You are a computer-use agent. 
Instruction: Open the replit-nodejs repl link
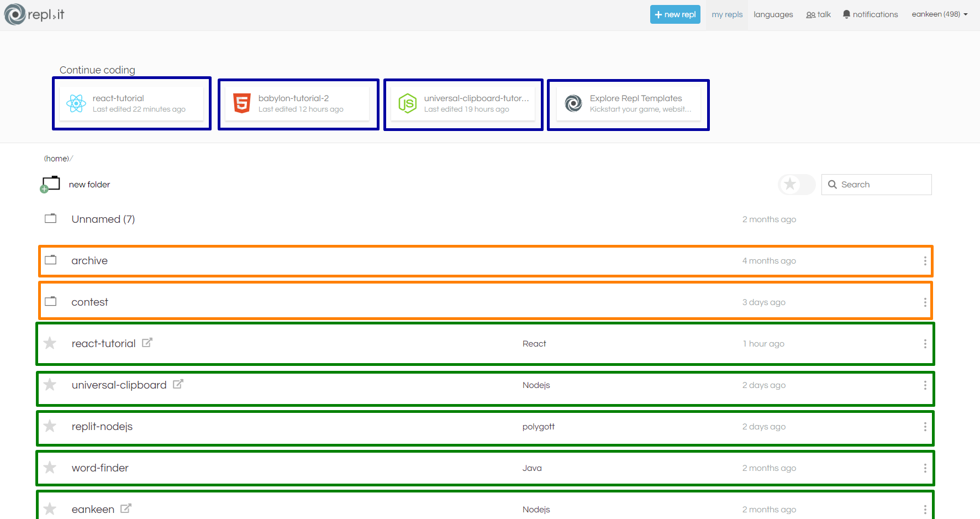coord(102,427)
